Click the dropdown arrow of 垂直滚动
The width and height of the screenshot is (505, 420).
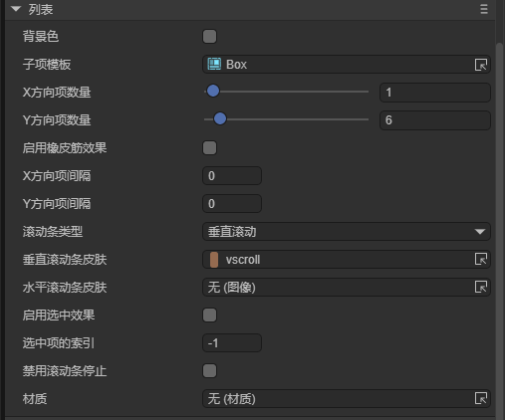480,232
